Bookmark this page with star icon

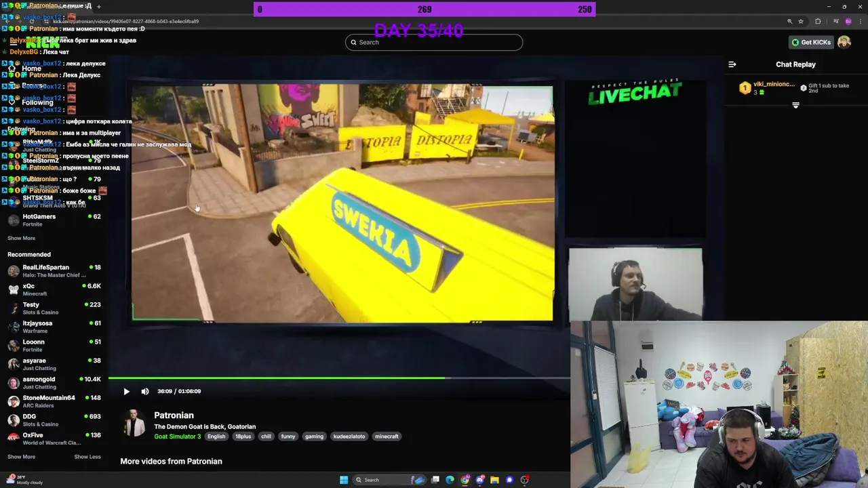coord(801,22)
